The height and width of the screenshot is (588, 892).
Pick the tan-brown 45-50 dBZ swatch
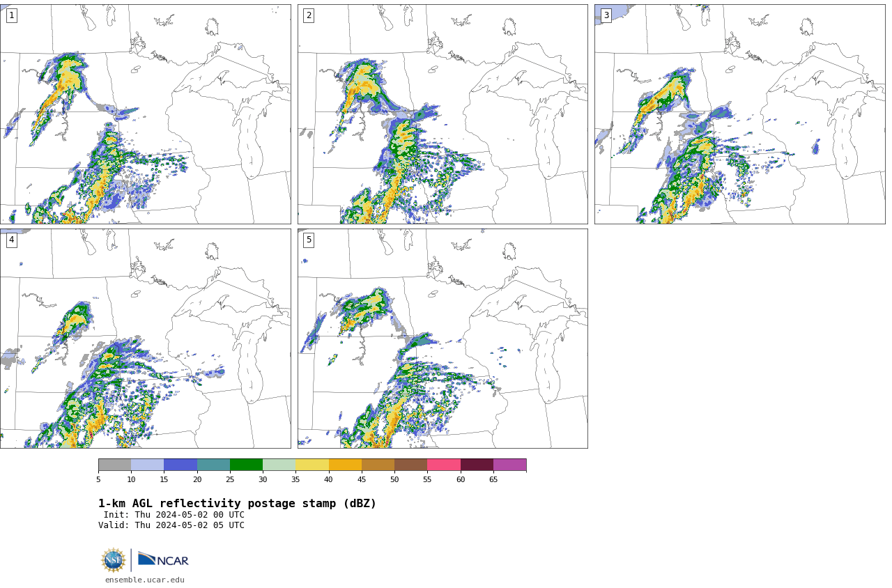click(x=378, y=465)
